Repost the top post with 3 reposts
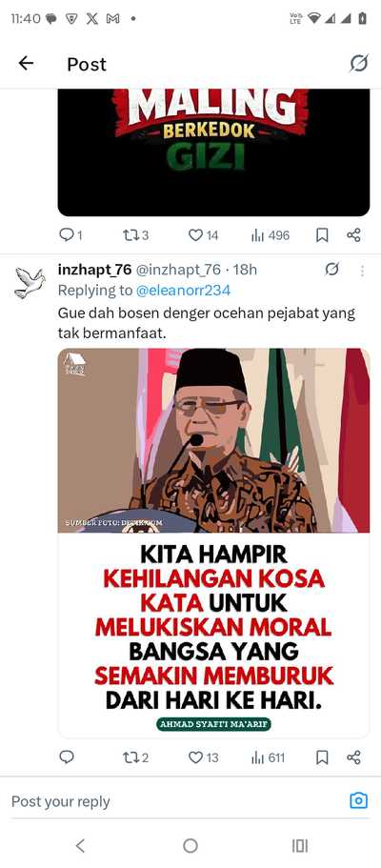This screenshot has height=868, width=381. [135, 235]
